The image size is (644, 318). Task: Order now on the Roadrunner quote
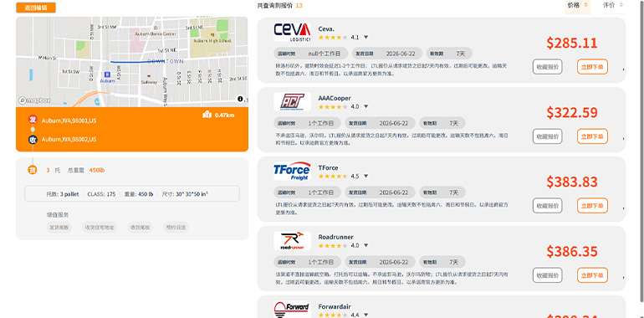click(x=592, y=274)
